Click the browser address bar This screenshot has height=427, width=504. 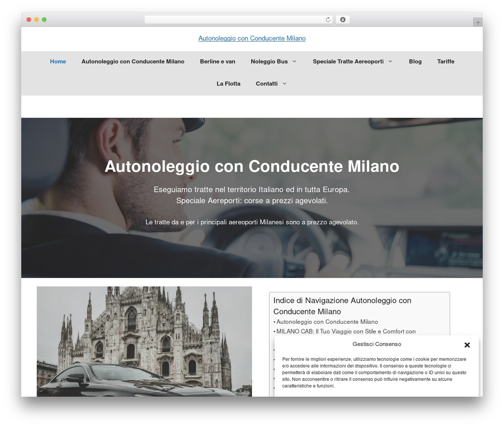(239, 20)
